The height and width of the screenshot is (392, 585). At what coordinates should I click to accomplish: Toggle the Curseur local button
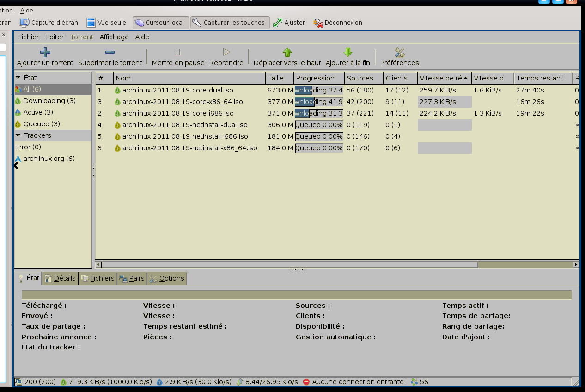160,22
